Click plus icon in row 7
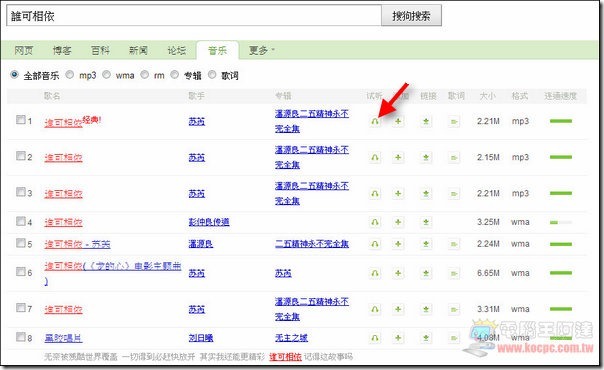 tap(398, 309)
